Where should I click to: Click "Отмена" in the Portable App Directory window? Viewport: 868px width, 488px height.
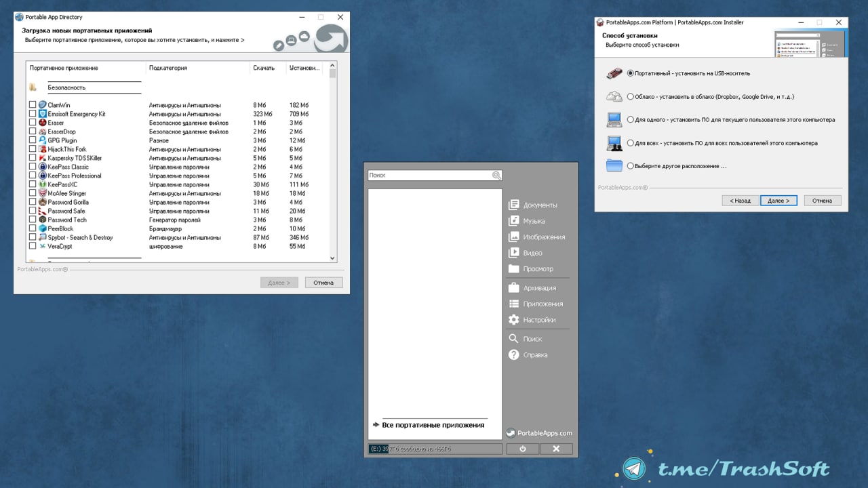coord(323,283)
